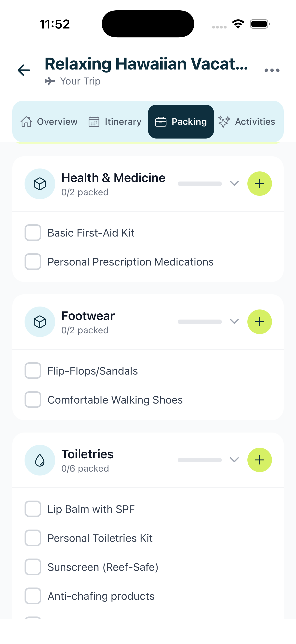Check off Basic First-Aid Kit
The image size is (296, 644).
[33, 233]
